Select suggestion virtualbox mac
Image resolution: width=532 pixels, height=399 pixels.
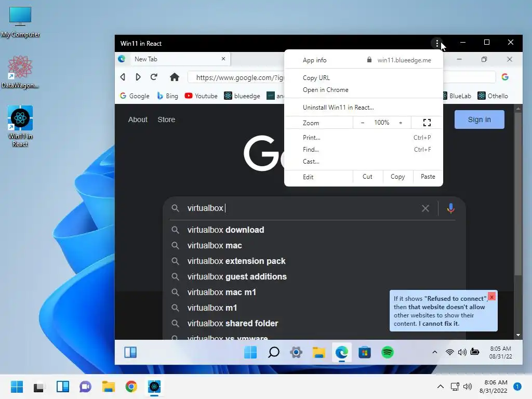[x=314, y=245]
